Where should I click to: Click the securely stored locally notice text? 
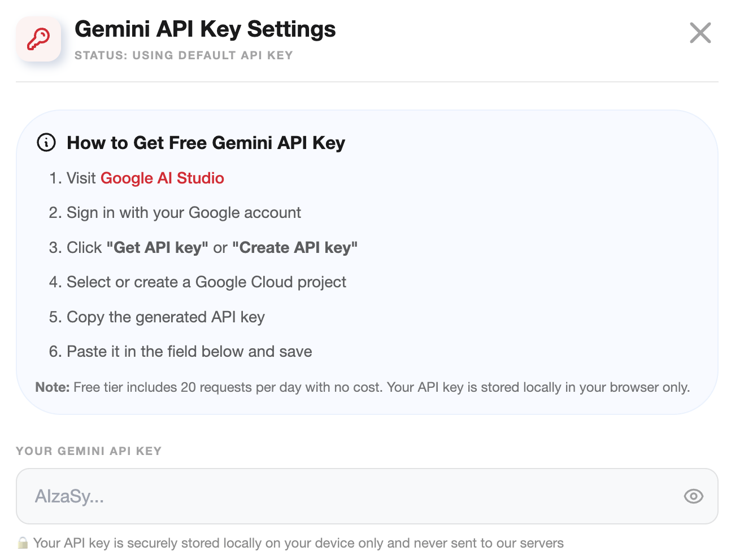click(x=298, y=543)
